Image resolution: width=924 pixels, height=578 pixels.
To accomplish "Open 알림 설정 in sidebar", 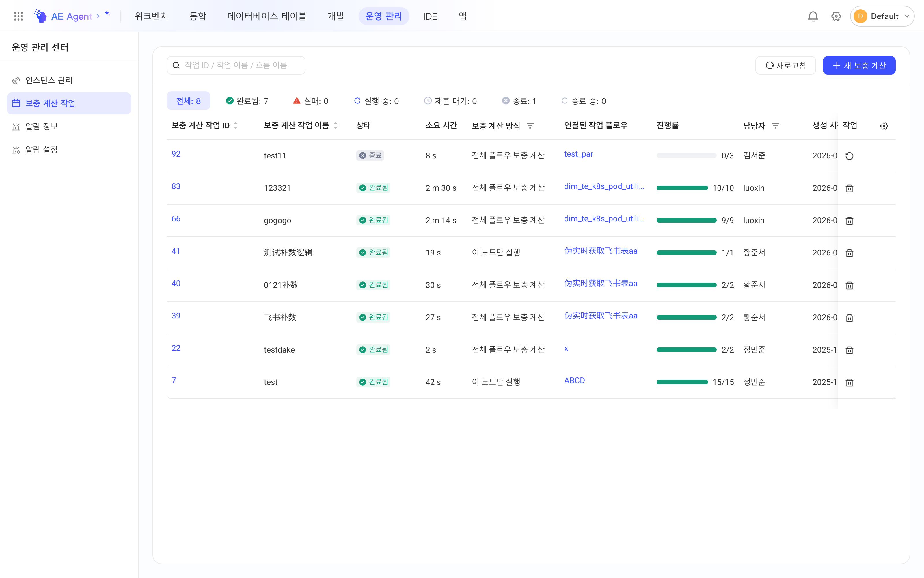I will point(69,149).
